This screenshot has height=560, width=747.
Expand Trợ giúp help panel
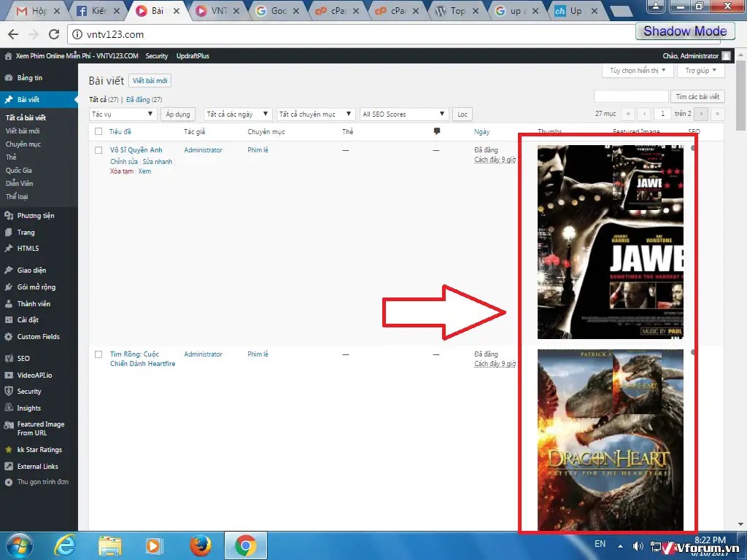[x=701, y=71]
